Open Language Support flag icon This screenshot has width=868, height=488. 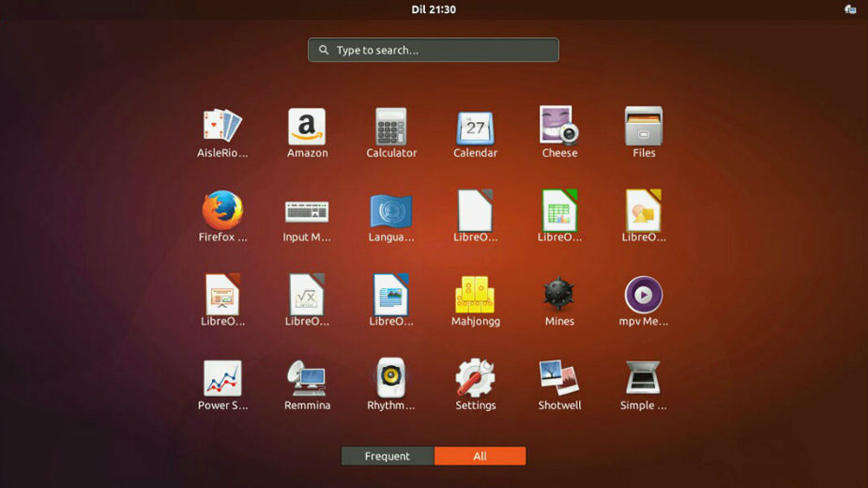click(390, 211)
